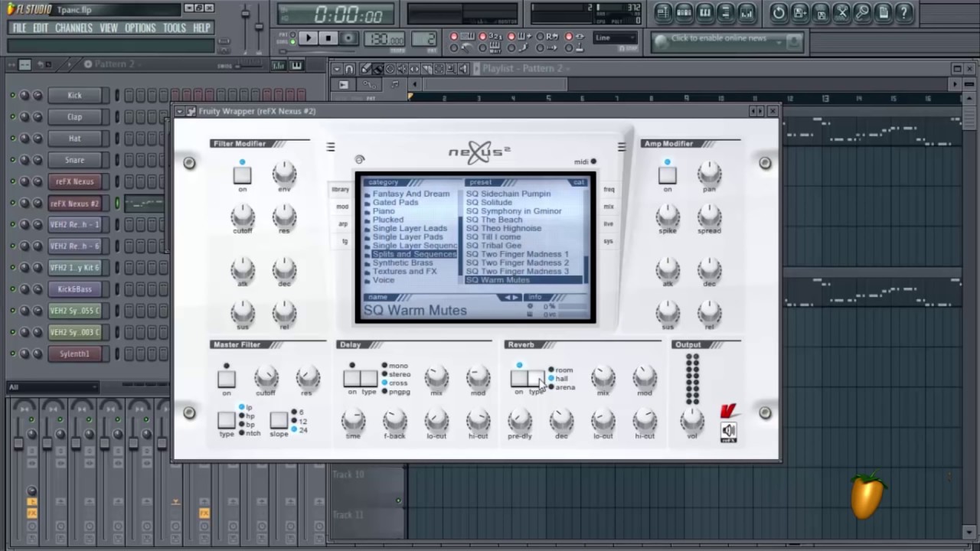Open the project info document icon

click(x=883, y=12)
